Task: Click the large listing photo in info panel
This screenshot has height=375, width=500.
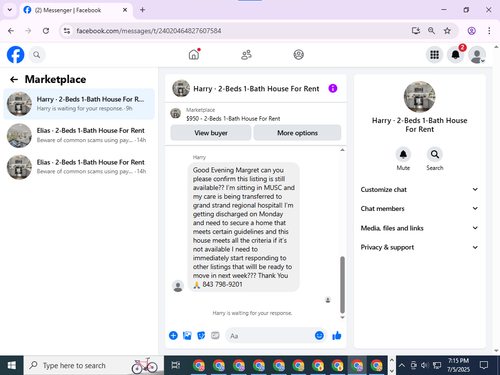Action: tap(419, 97)
